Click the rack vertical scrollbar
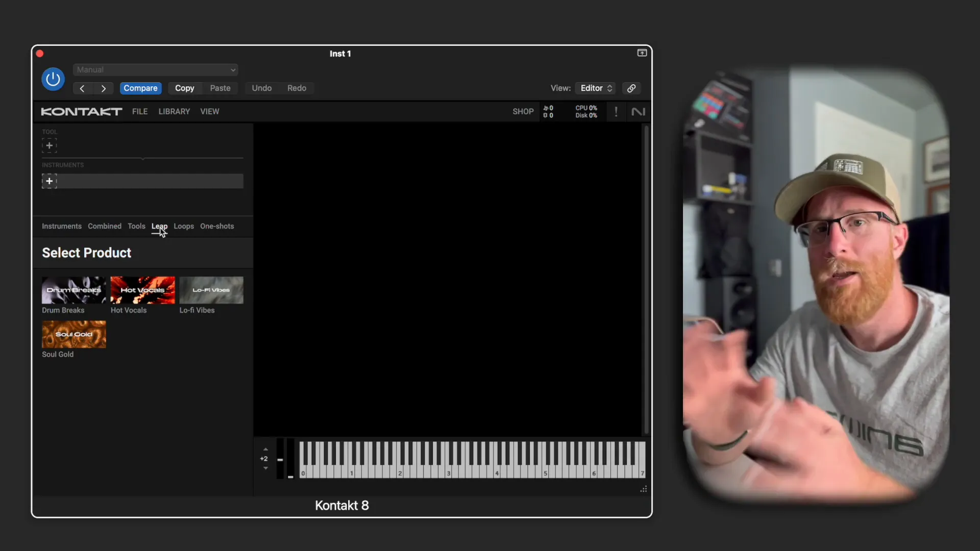 646,280
